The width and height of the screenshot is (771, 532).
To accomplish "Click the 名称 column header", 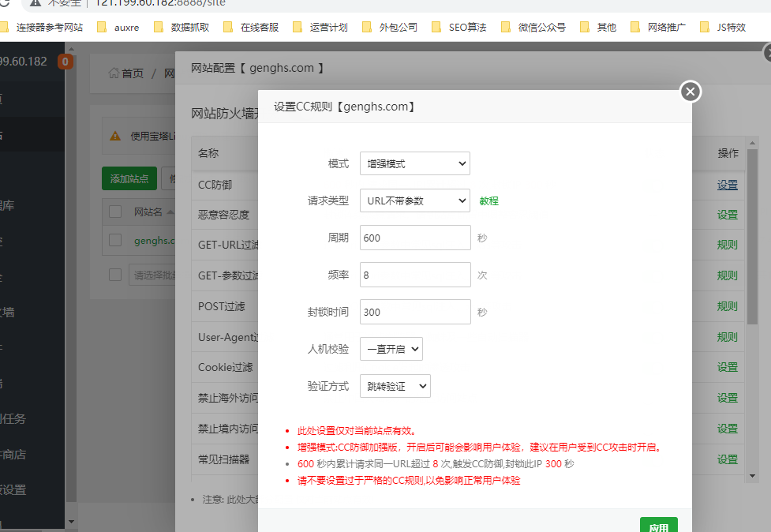I will pos(208,153).
